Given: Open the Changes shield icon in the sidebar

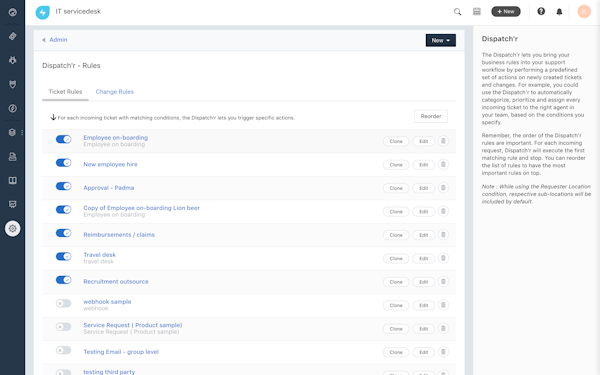Looking at the screenshot, I should pyautogui.click(x=13, y=85).
